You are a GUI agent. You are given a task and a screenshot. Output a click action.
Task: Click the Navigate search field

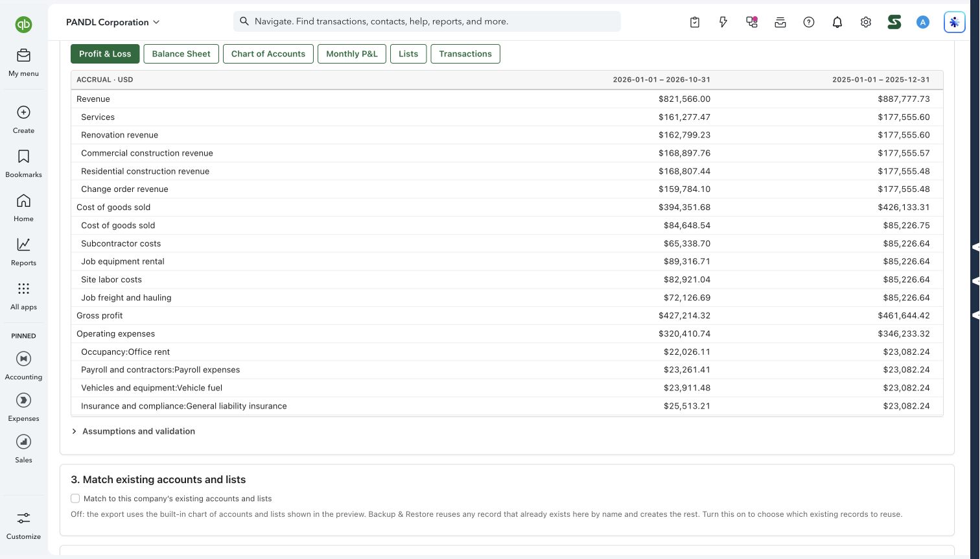[427, 21]
